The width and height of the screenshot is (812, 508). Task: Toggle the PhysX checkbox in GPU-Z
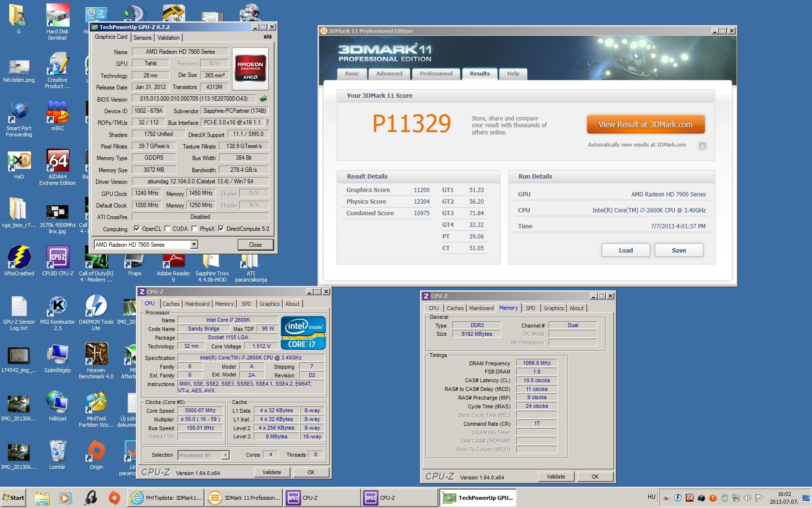click(194, 229)
